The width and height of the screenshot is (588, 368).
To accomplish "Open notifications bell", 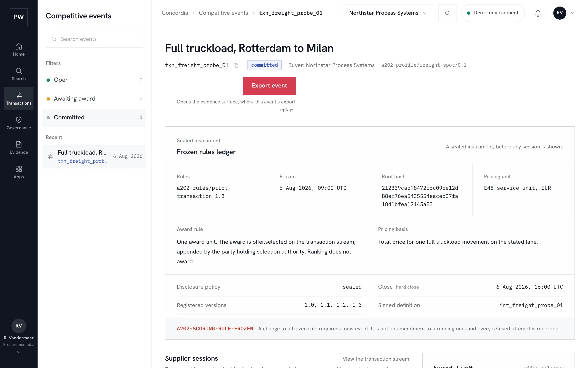I will click(x=538, y=13).
